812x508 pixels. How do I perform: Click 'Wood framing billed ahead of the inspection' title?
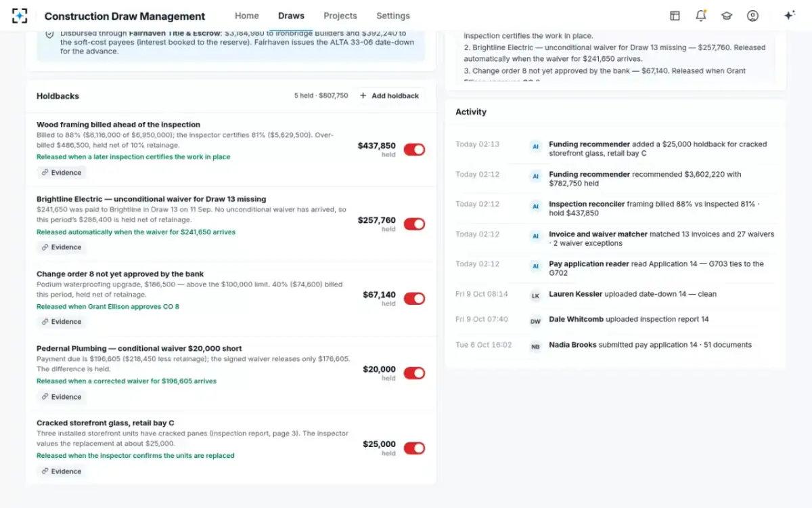tap(118, 125)
